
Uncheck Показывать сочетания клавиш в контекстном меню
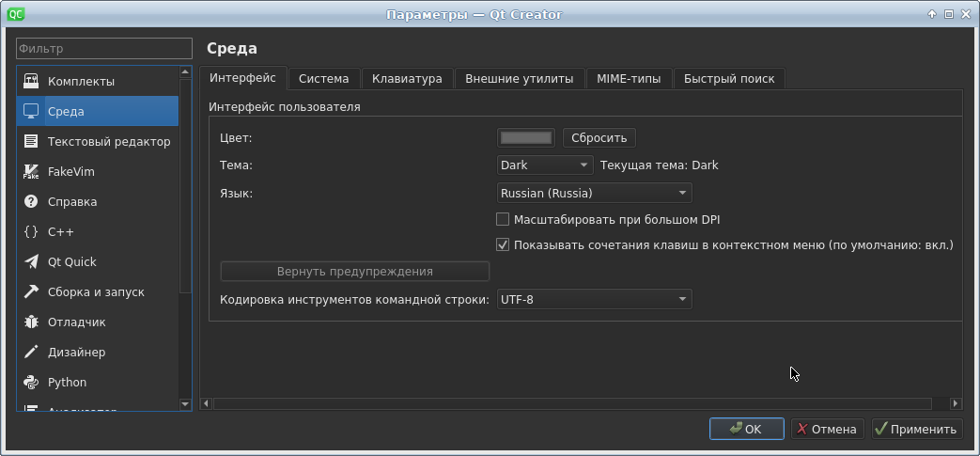pos(503,245)
